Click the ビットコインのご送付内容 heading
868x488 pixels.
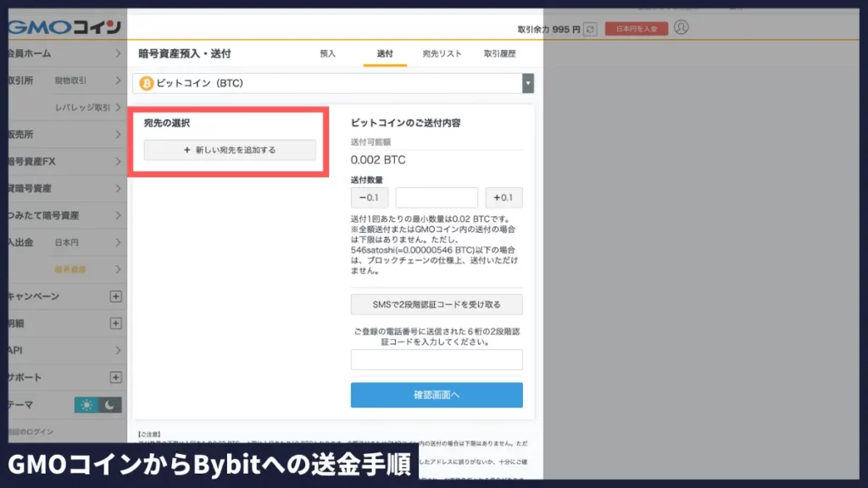coord(406,123)
